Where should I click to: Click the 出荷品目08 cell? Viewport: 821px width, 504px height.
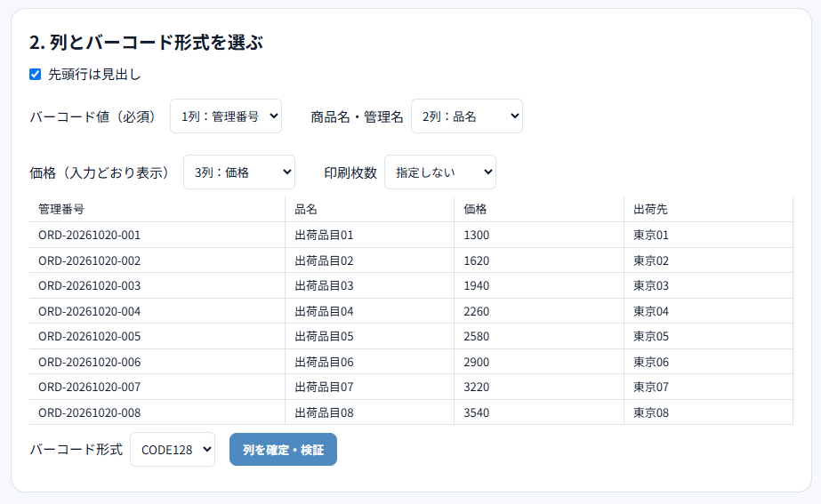click(370, 412)
